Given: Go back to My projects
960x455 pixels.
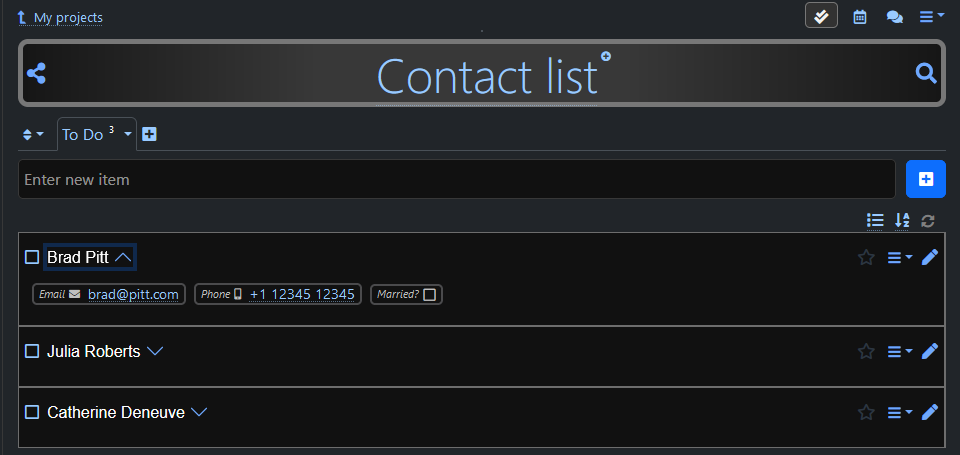Looking at the screenshot, I should tap(67, 17).
